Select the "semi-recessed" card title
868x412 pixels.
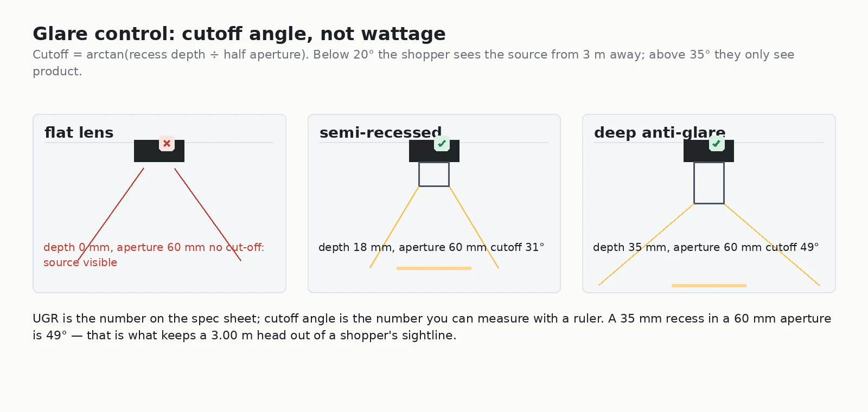click(x=380, y=132)
